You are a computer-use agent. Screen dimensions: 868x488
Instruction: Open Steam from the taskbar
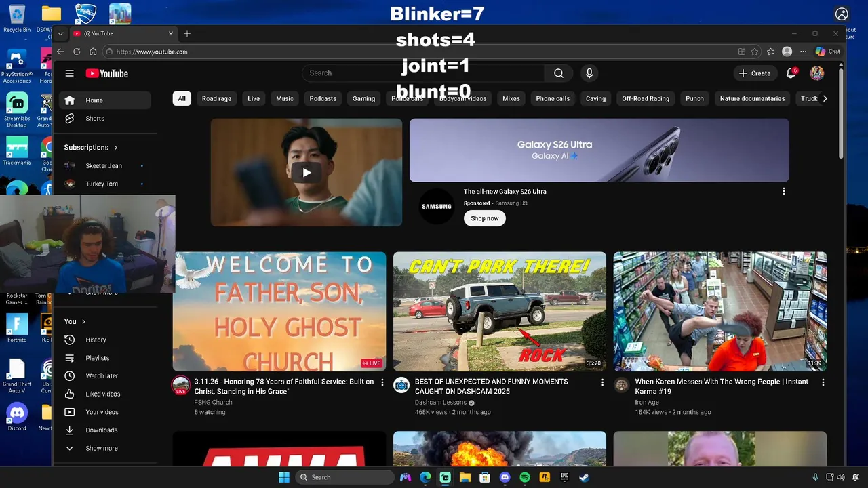click(x=584, y=477)
